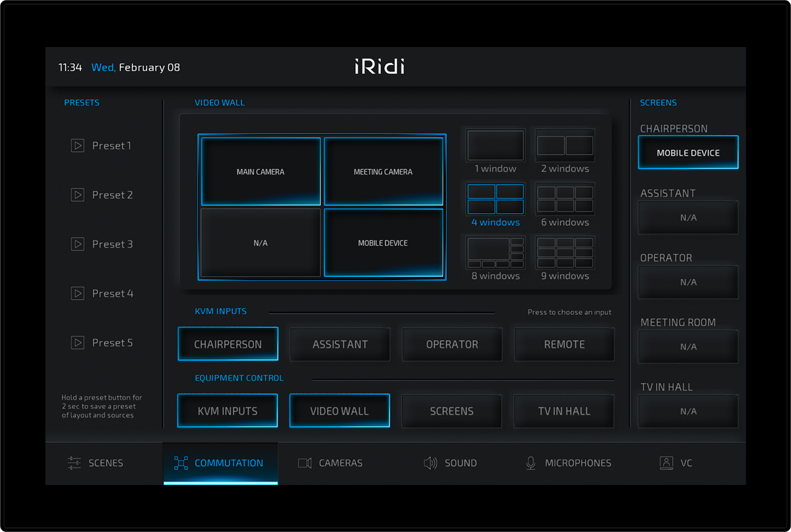Click the Preset 1 play icon
Image resolution: width=791 pixels, height=532 pixels.
tap(78, 146)
